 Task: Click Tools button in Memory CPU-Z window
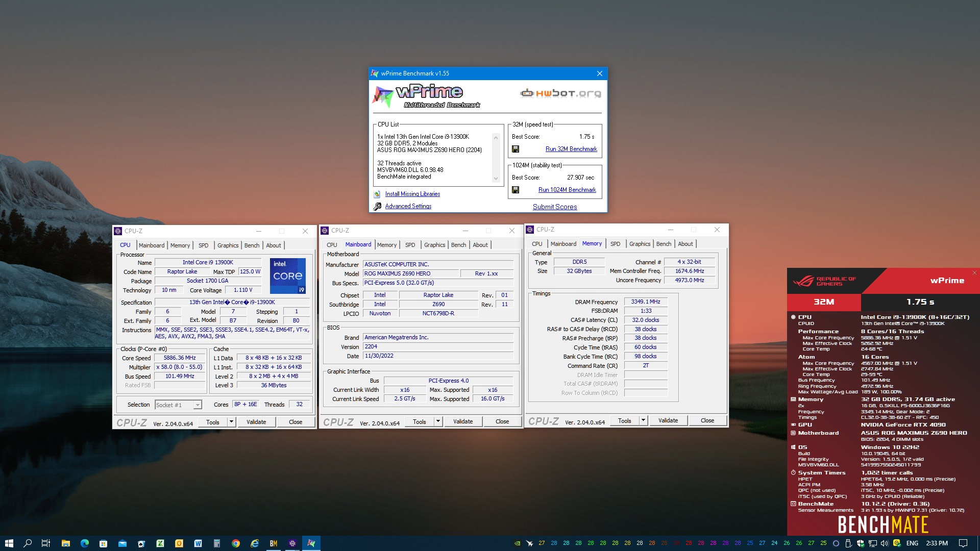[x=625, y=420]
